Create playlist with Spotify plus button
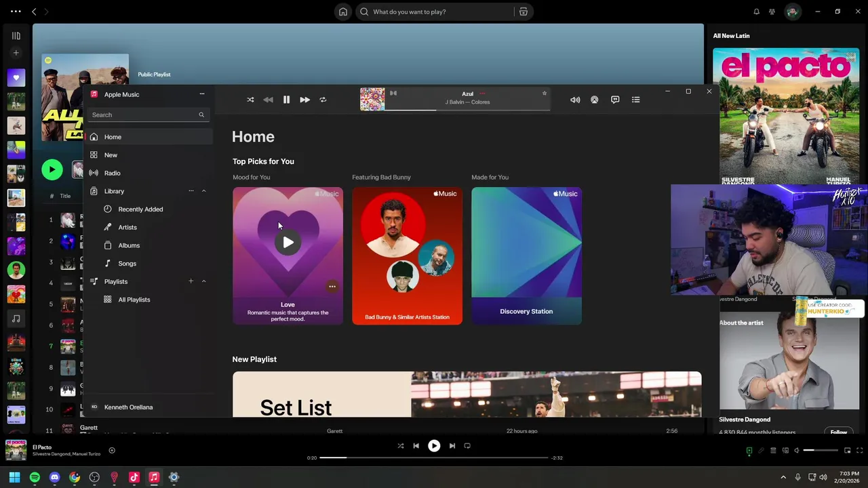This screenshot has height=488, width=868. 16,53
